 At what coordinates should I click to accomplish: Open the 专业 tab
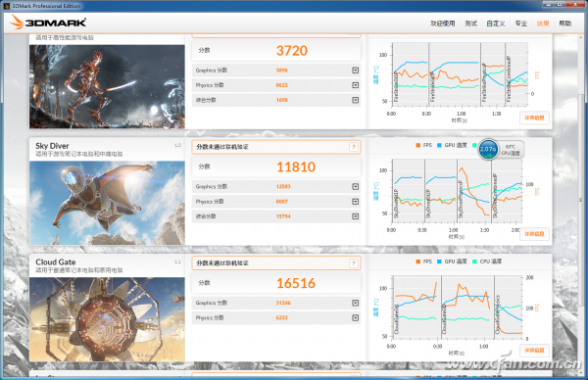coord(521,24)
